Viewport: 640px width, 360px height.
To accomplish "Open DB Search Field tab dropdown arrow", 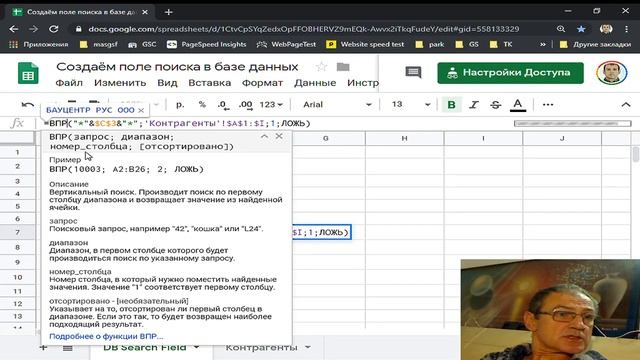I will (x=196, y=347).
